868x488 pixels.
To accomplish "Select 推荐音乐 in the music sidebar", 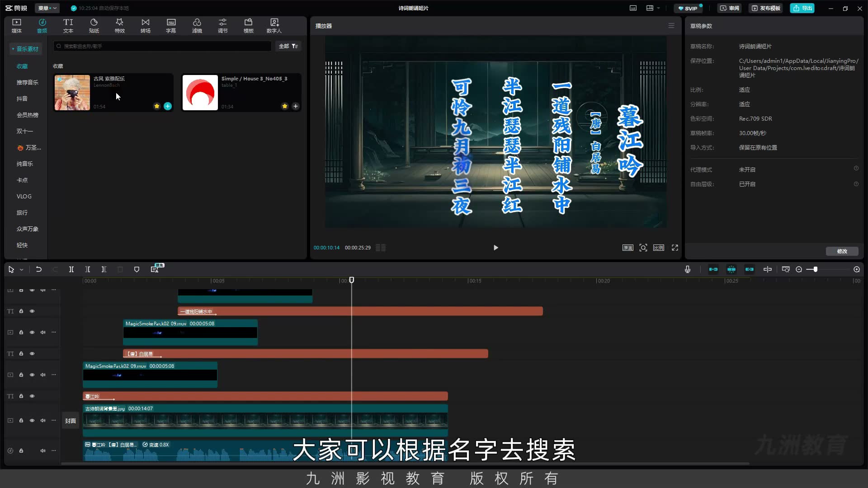I will pos(28,82).
